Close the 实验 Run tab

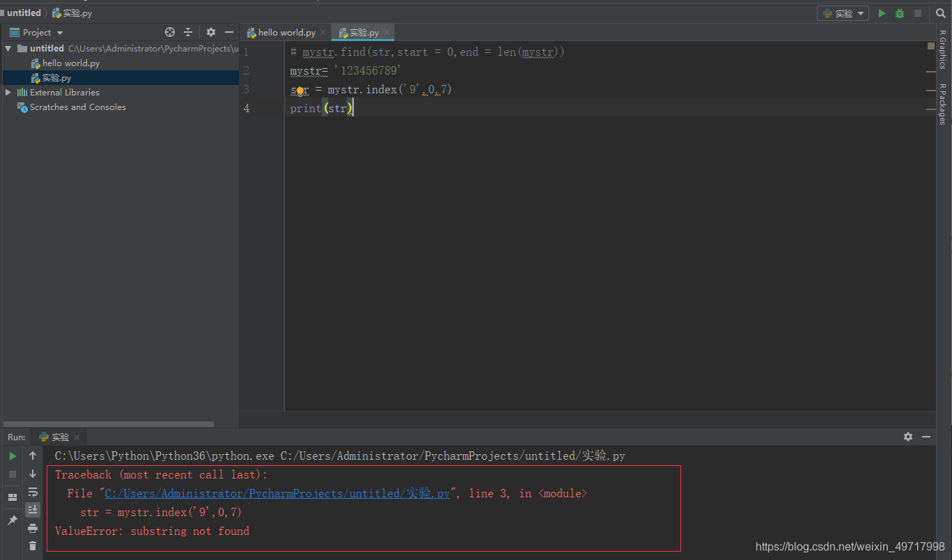point(77,437)
